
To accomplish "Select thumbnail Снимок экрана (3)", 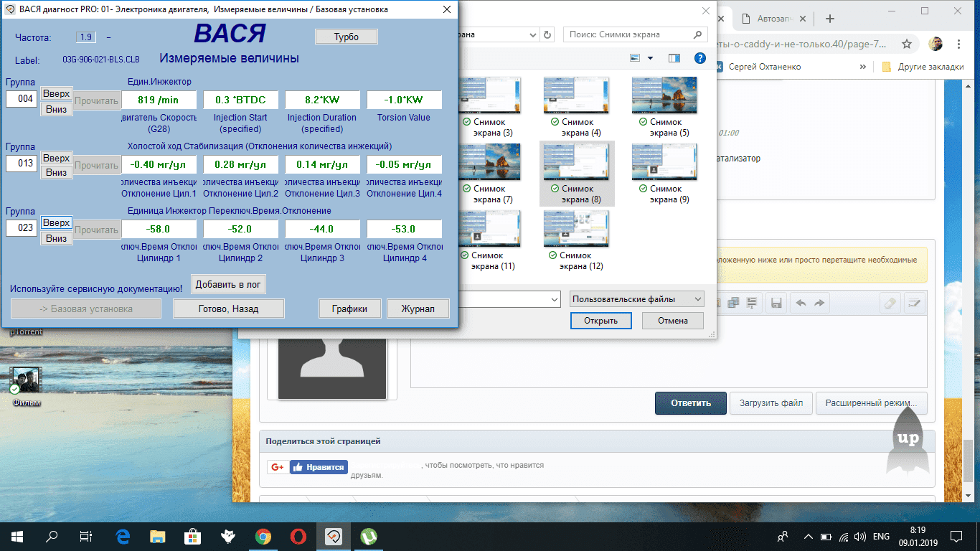I will pos(491,108).
